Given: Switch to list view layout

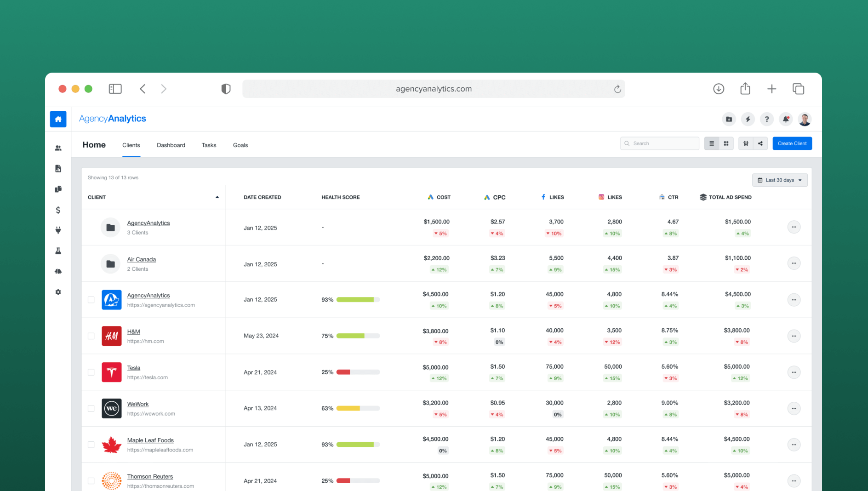Looking at the screenshot, I should [712, 143].
